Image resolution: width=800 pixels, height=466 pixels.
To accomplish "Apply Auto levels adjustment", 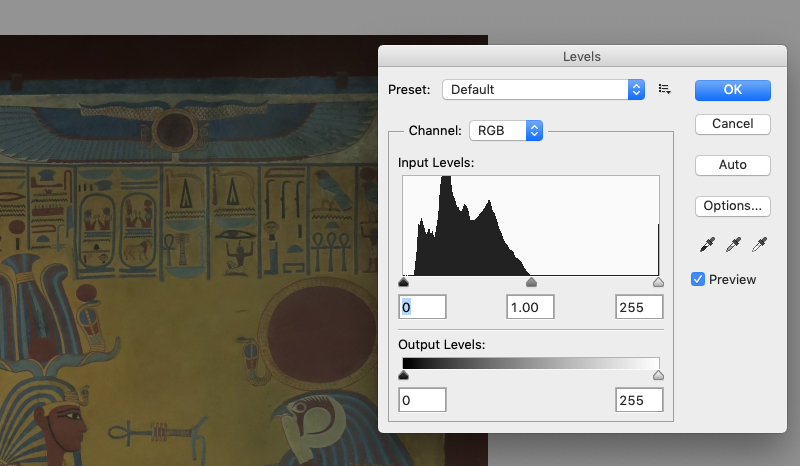I will click(x=733, y=165).
